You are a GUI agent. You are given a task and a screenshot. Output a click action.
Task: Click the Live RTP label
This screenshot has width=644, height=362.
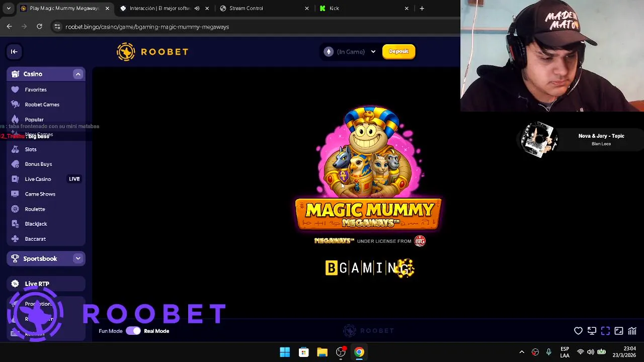37,284
